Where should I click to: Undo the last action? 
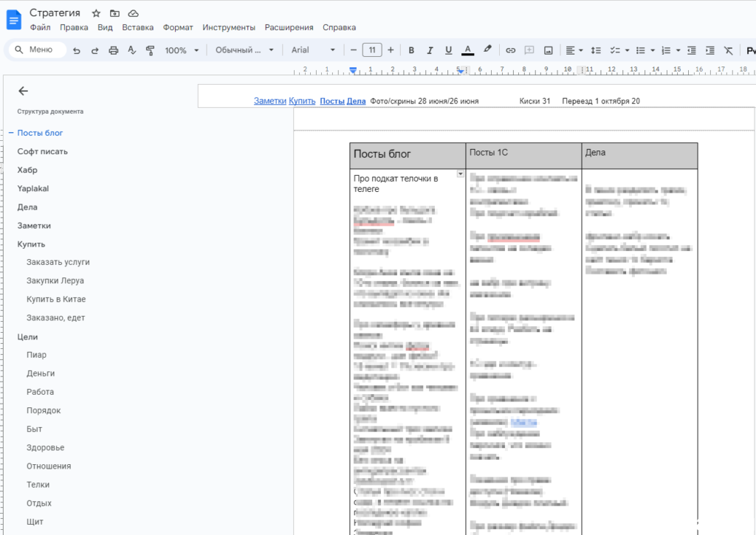pyautogui.click(x=76, y=50)
